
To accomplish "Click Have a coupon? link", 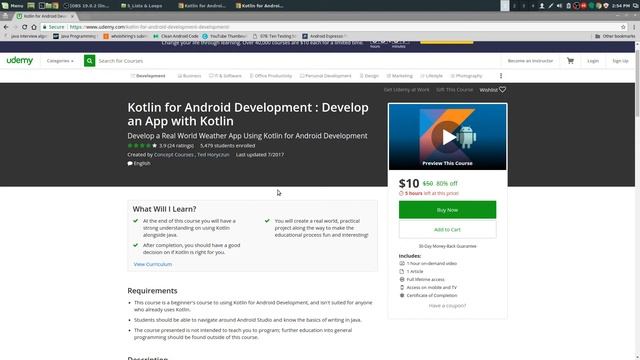I will coord(447,306).
